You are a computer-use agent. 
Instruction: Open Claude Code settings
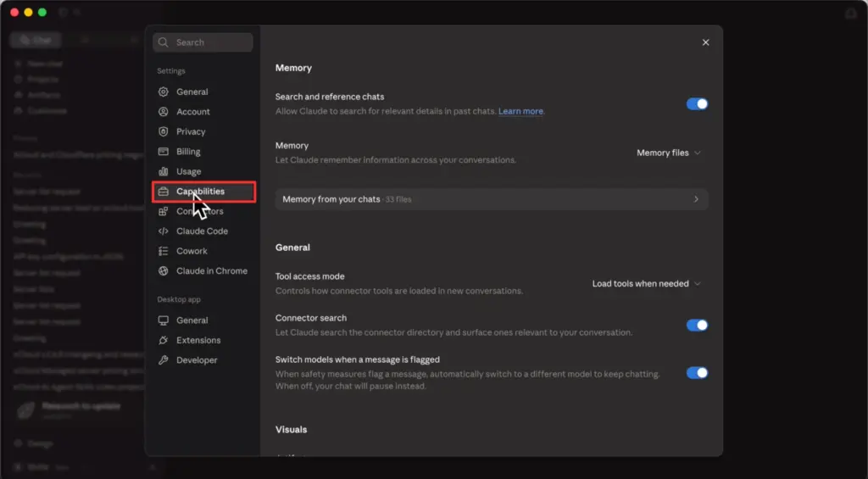[x=203, y=231]
